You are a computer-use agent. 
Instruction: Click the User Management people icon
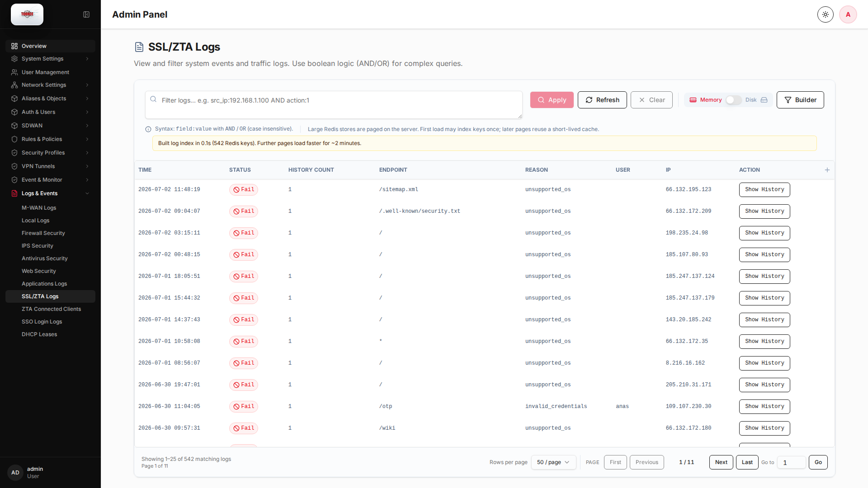14,72
